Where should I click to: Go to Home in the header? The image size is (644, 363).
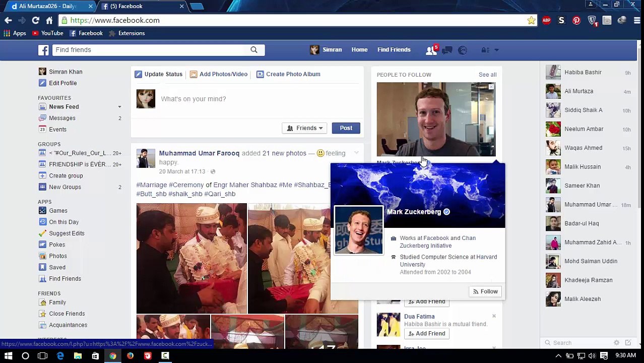(x=359, y=50)
